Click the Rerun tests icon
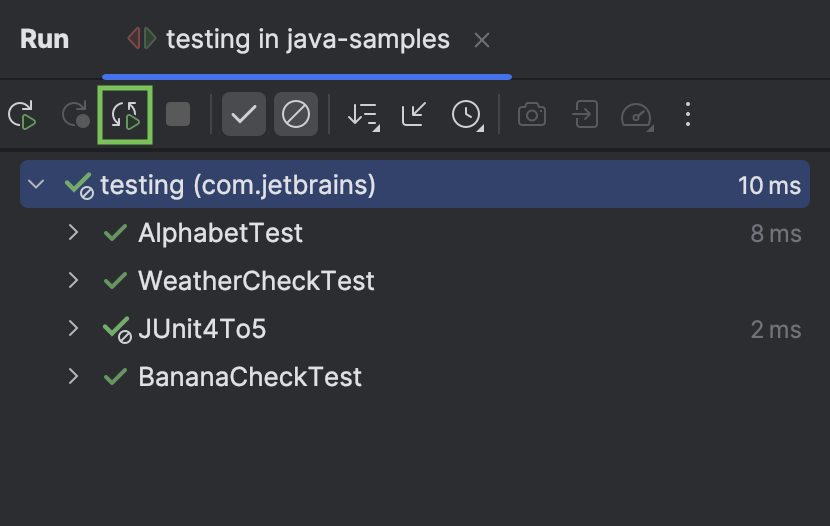830x526 pixels. [22, 114]
